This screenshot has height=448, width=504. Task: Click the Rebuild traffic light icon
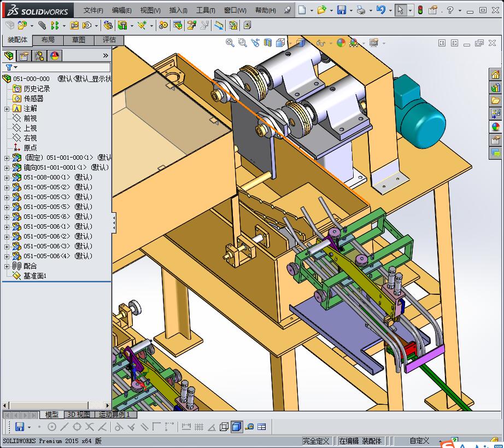click(420, 10)
